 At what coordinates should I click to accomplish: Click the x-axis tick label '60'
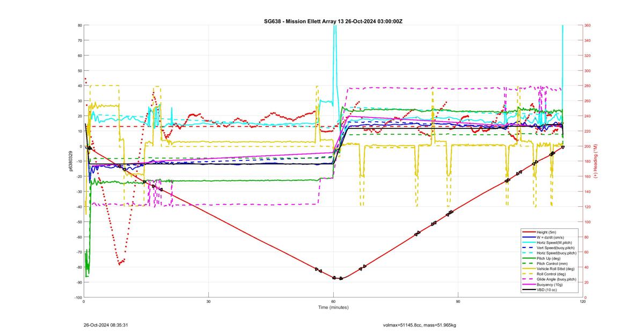click(x=333, y=301)
